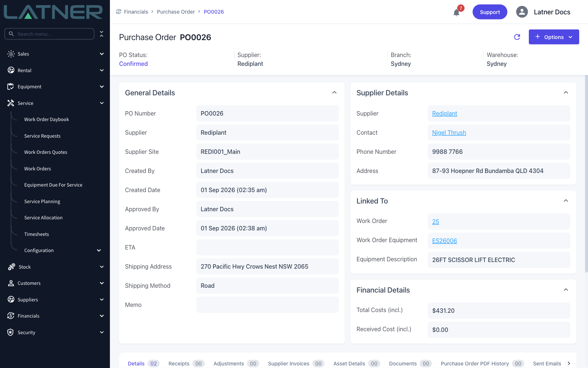Open Equipment Due For Service
Viewport: 588px width, 368px height.
click(x=53, y=185)
